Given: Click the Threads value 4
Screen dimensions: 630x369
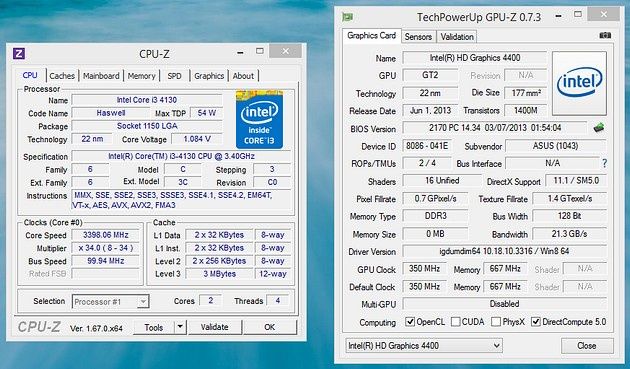Looking at the screenshot, I should point(278,301).
